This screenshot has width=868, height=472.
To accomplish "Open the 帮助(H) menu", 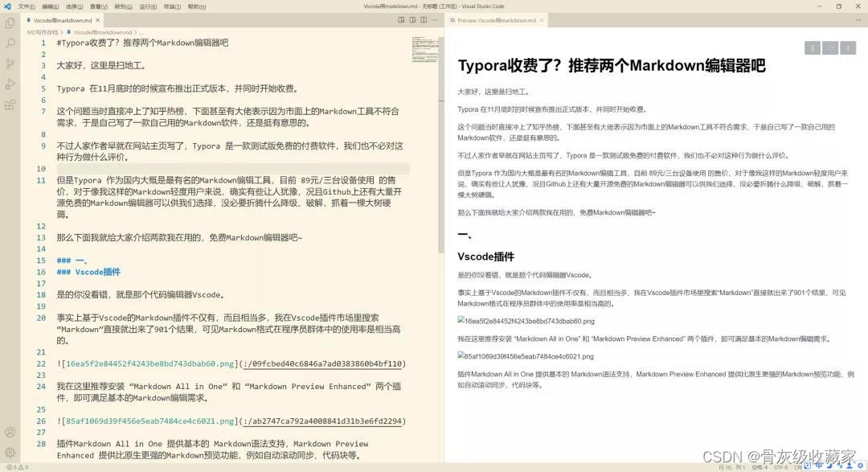I will pos(197,6).
